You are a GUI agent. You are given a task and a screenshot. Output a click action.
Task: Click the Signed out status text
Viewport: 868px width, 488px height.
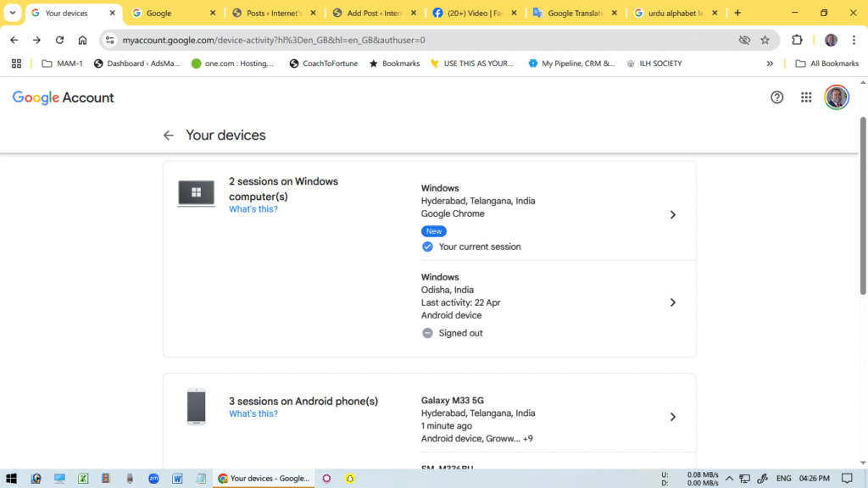point(460,333)
